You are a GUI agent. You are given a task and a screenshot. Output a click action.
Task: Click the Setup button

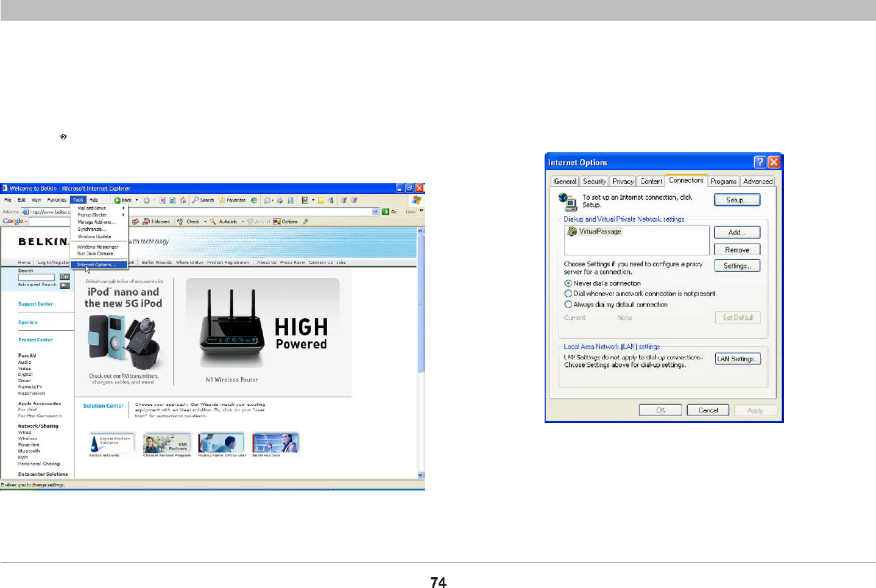(x=737, y=200)
